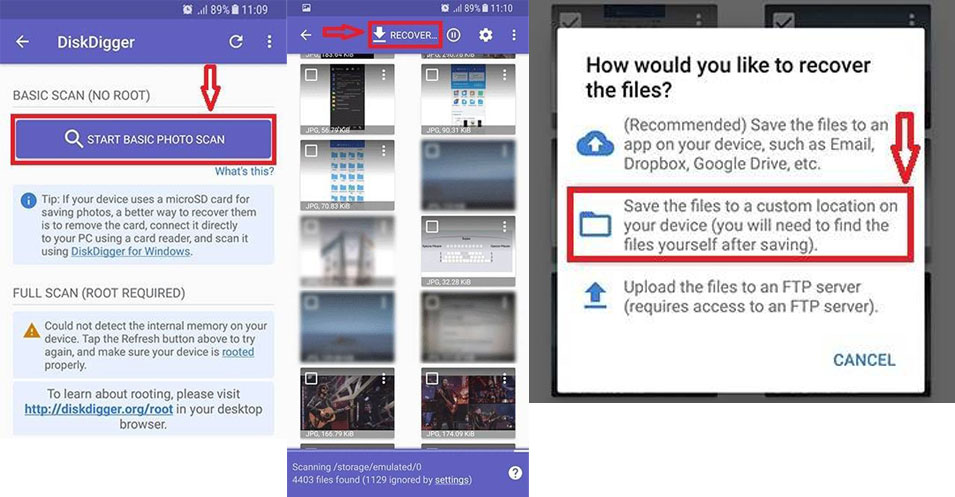955x497 pixels.
Task: Tap the RECOVER download button
Action: point(405,35)
